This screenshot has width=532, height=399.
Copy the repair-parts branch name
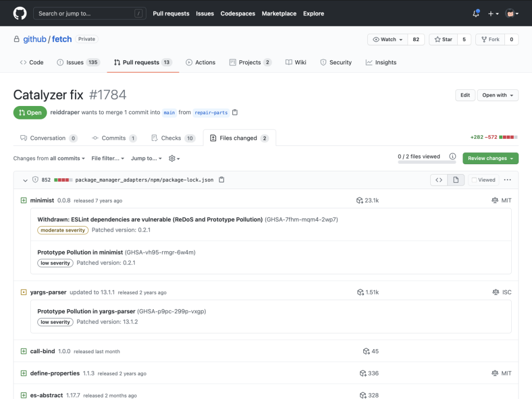click(235, 112)
